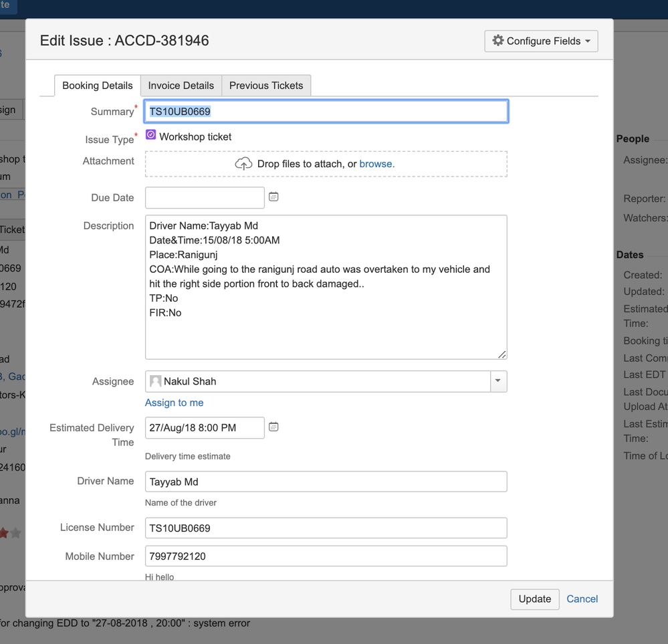The image size is (668, 644).
Task: Click the License Number input field
Action: click(326, 528)
